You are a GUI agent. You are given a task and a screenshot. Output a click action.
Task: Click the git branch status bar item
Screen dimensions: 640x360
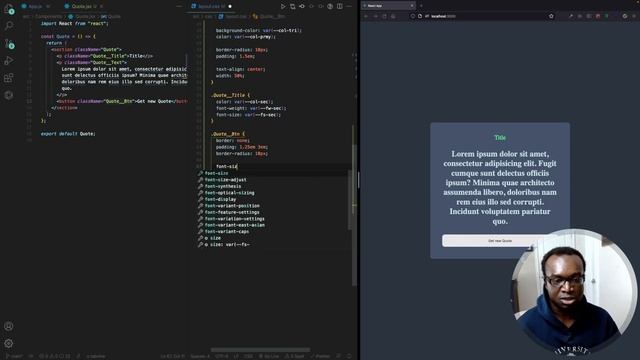pyautogui.click(x=14, y=356)
